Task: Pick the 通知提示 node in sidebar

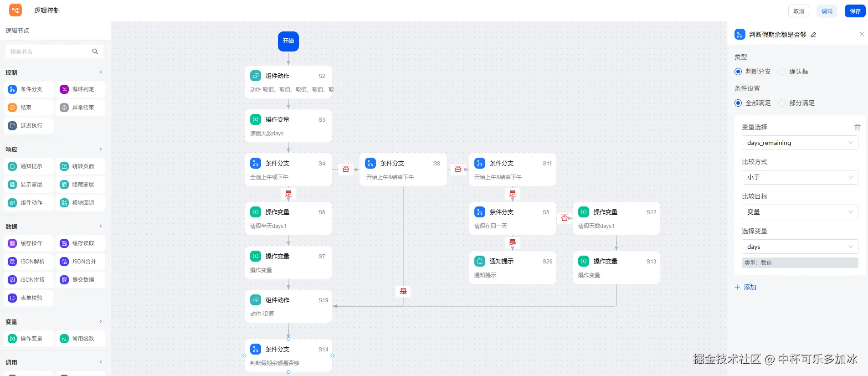Action: click(x=29, y=166)
